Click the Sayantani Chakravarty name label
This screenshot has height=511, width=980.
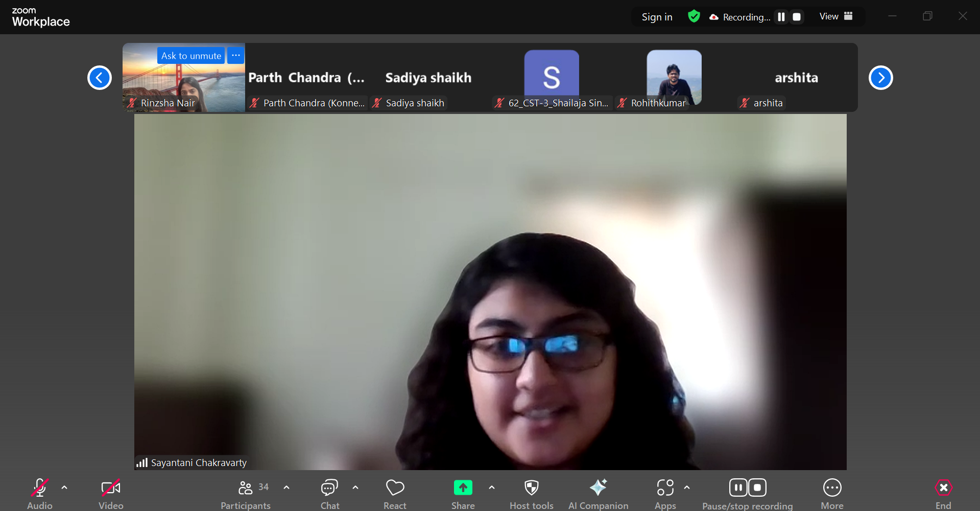click(x=199, y=462)
